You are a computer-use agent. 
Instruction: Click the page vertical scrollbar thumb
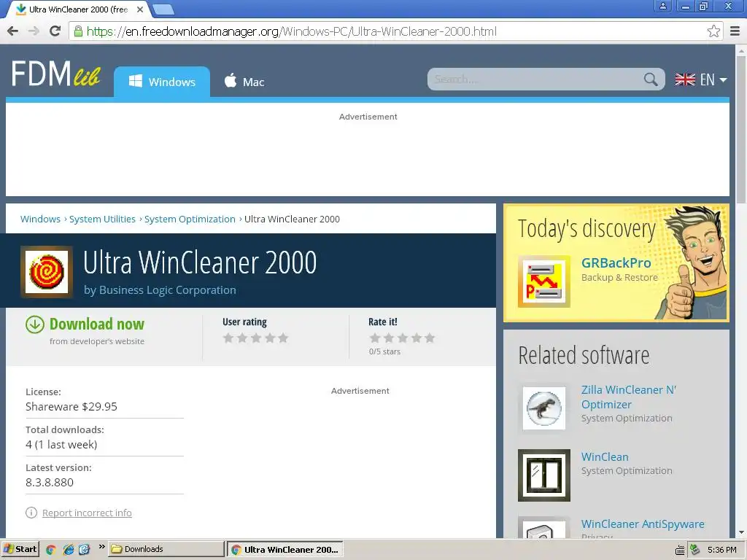[741, 130]
